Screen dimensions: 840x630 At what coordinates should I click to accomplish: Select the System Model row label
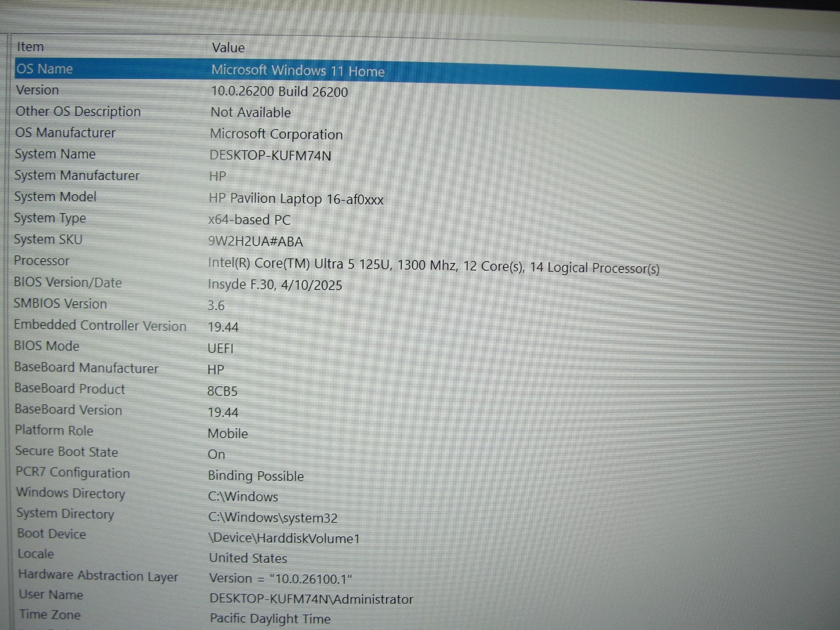[x=55, y=197]
